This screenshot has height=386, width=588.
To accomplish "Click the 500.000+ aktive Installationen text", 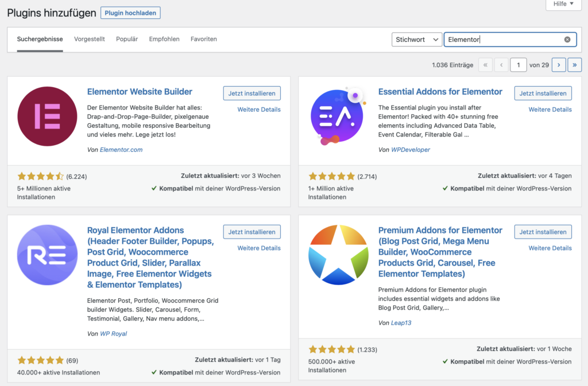I will coord(331,366).
